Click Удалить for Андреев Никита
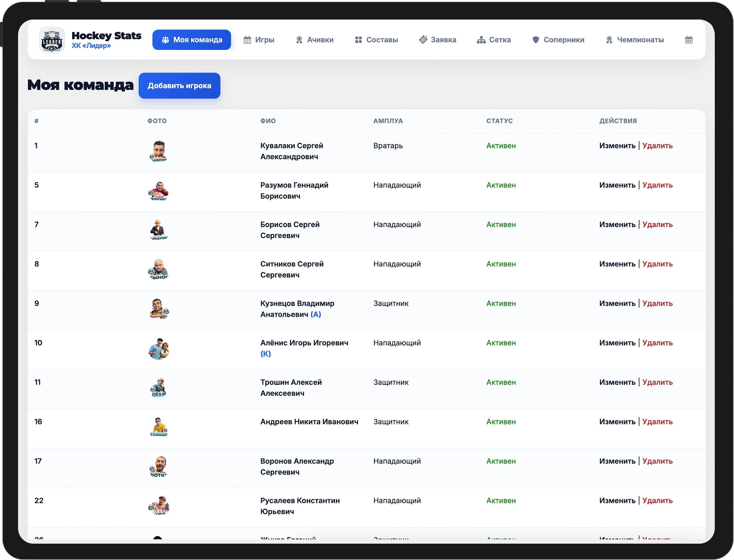Screen dimensions: 734x560 click(x=657, y=422)
